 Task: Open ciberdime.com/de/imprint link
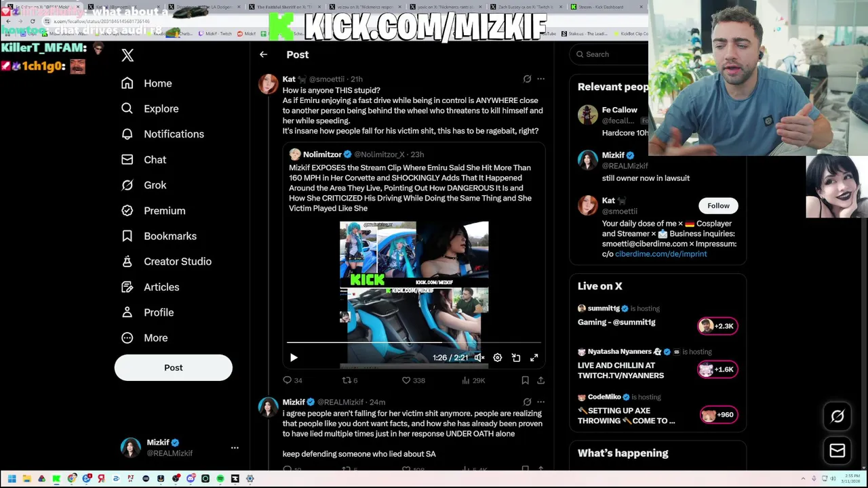660,254
